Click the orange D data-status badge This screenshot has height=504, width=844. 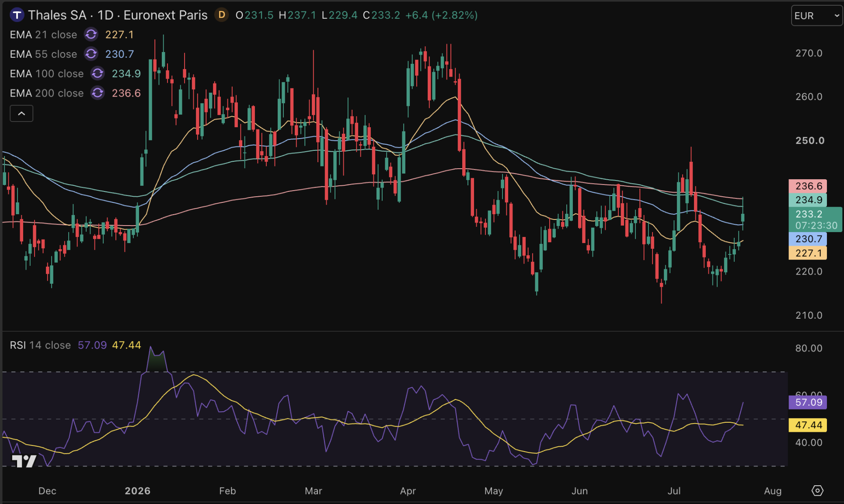222,15
